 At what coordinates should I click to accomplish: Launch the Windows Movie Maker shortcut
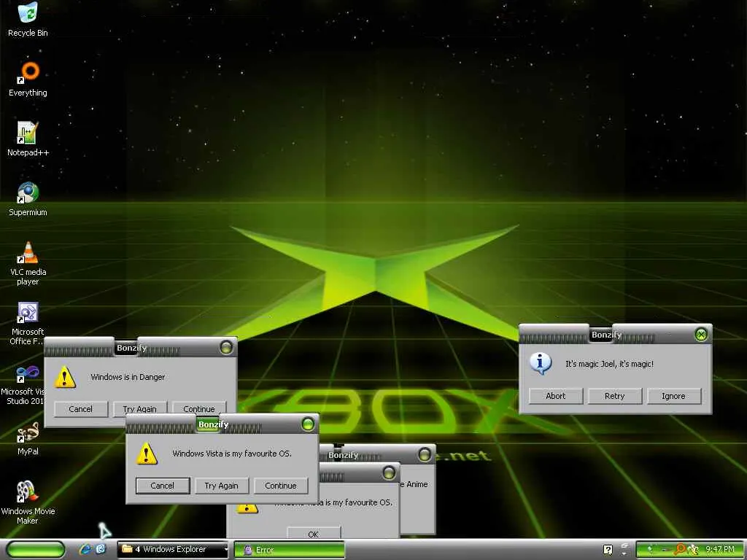pyautogui.click(x=28, y=502)
